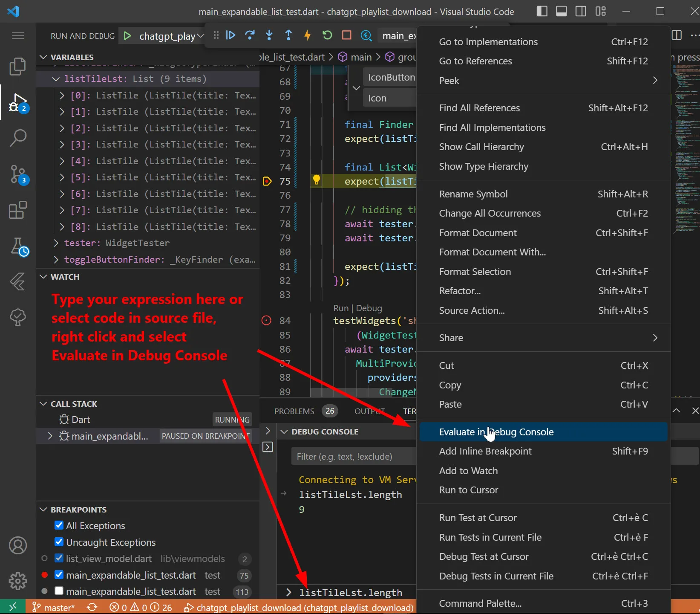
Task: Click the master* branch status bar item
Action: pyautogui.click(x=54, y=607)
